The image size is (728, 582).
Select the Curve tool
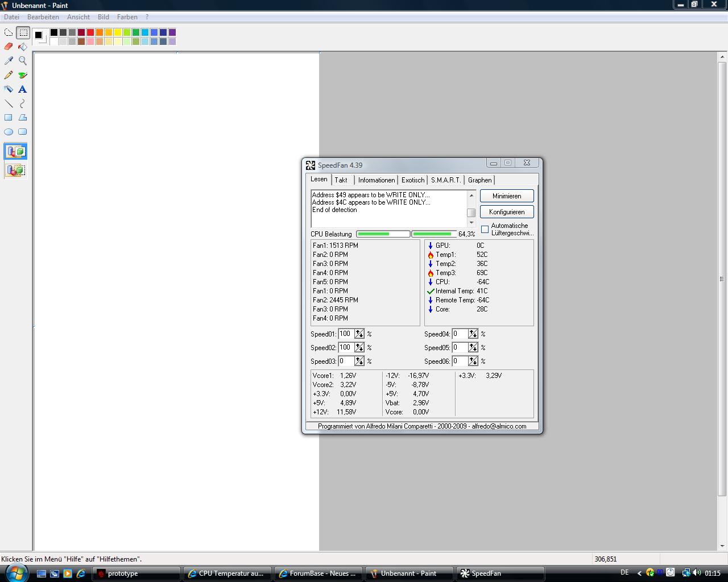click(23, 103)
